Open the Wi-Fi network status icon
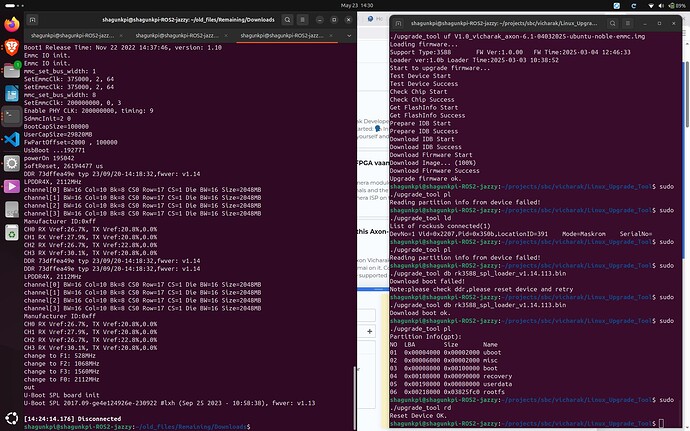 click(651, 6)
